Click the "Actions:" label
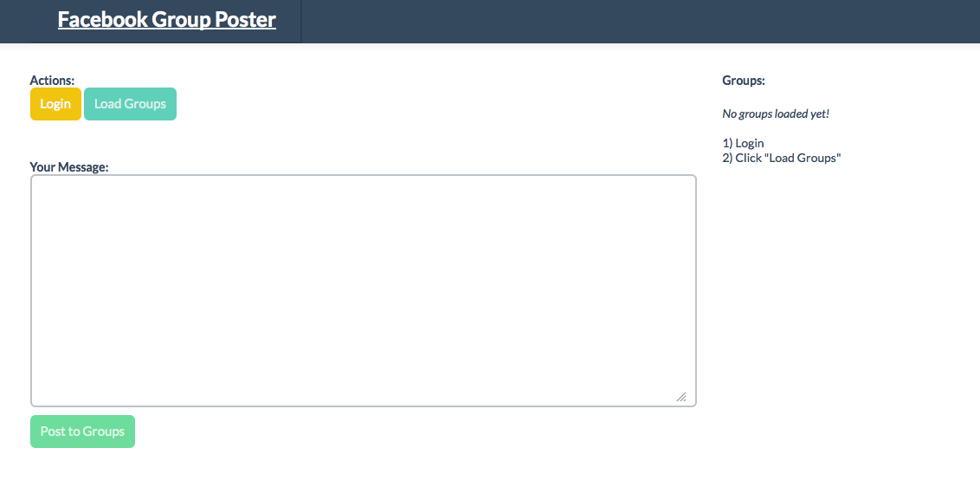The width and height of the screenshot is (980, 500). [x=52, y=80]
